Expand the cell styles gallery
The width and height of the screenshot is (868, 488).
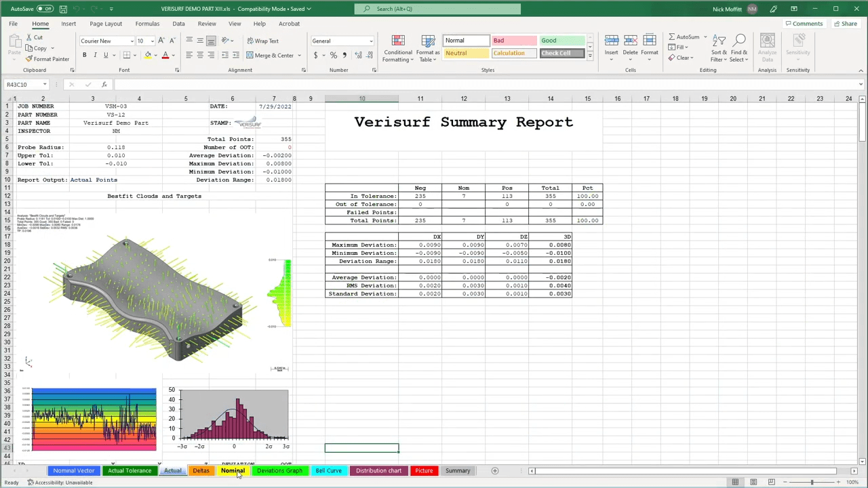589,56
